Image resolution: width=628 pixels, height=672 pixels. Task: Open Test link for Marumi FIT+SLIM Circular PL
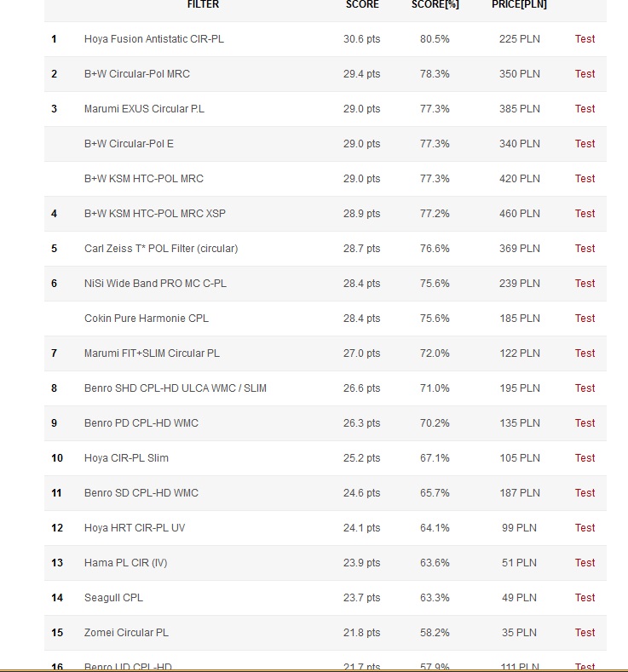point(585,353)
